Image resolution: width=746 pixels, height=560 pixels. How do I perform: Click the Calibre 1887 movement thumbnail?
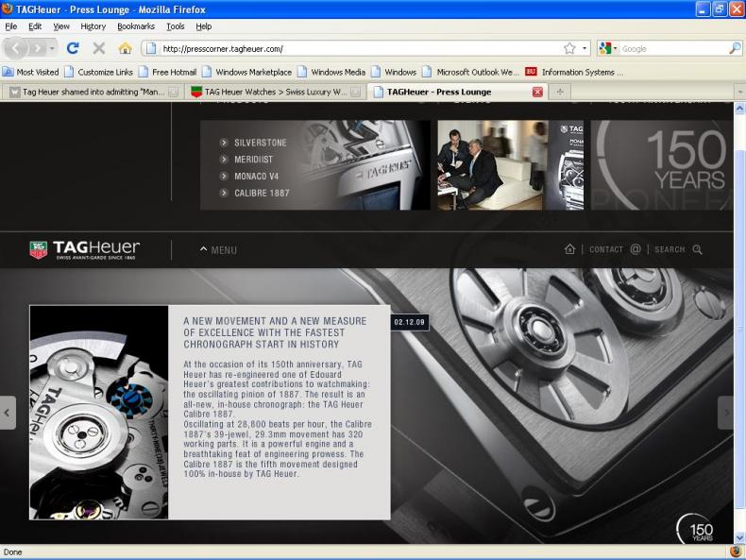coord(98,412)
